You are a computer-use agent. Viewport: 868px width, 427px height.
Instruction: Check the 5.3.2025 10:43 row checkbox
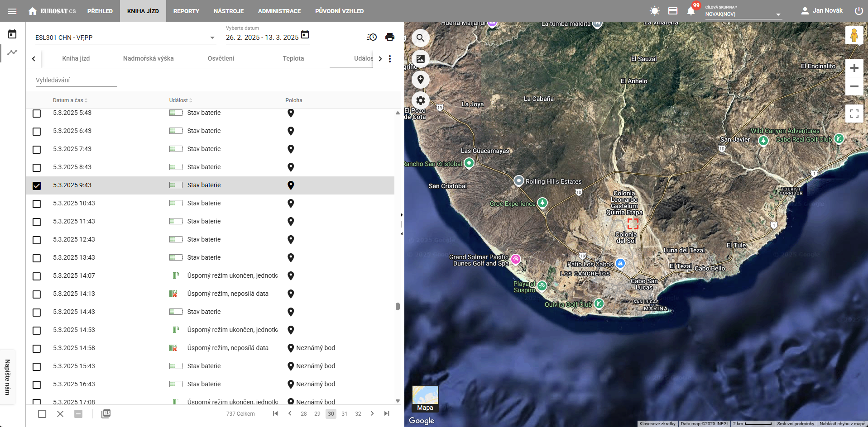[37, 204]
